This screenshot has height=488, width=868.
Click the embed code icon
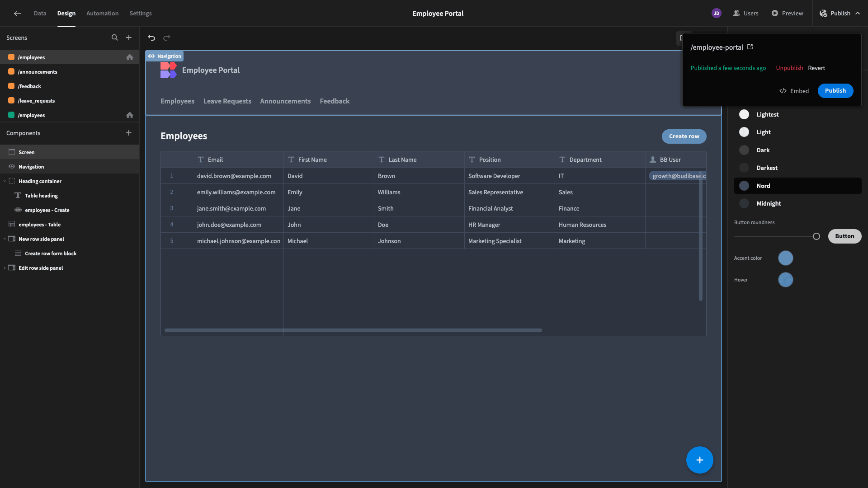pos(783,91)
